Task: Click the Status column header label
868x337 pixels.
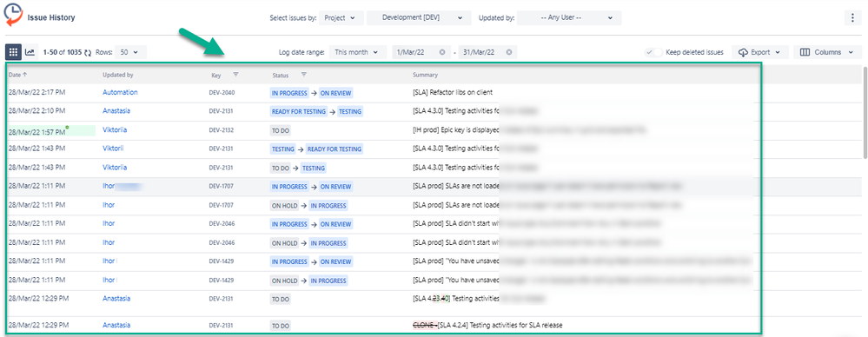Action: 281,75
